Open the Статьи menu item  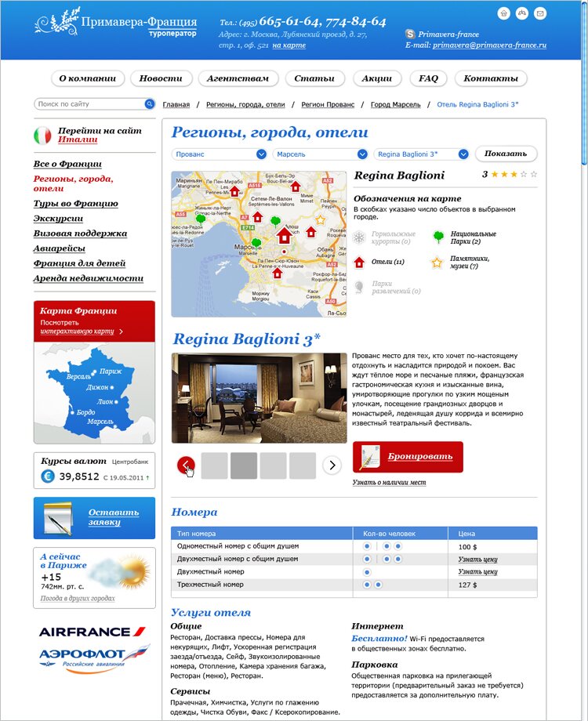coord(314,78)
